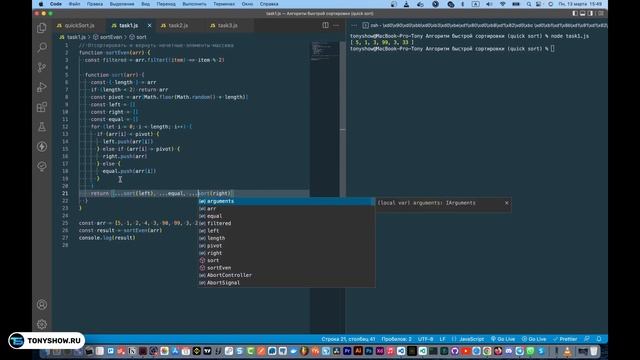Image resolution: width=640 pixels, height=360 pixels.
Task: Open the Выполнить menu
Action: tap(194, 4)
